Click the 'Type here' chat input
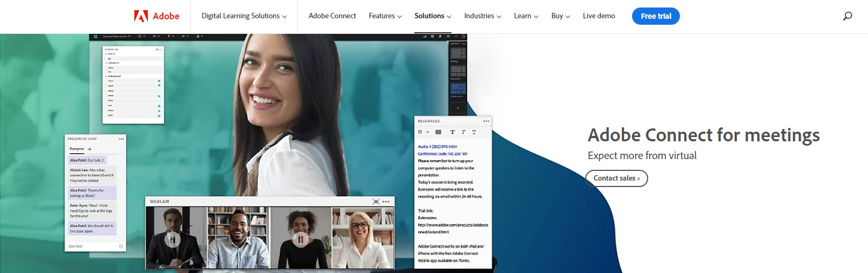 tap(91, 246)
